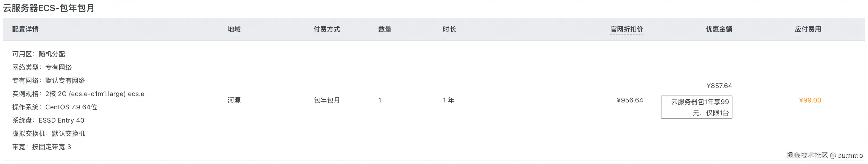Click the 付费方式 column header
868x164 pixels.
(327, 29)
